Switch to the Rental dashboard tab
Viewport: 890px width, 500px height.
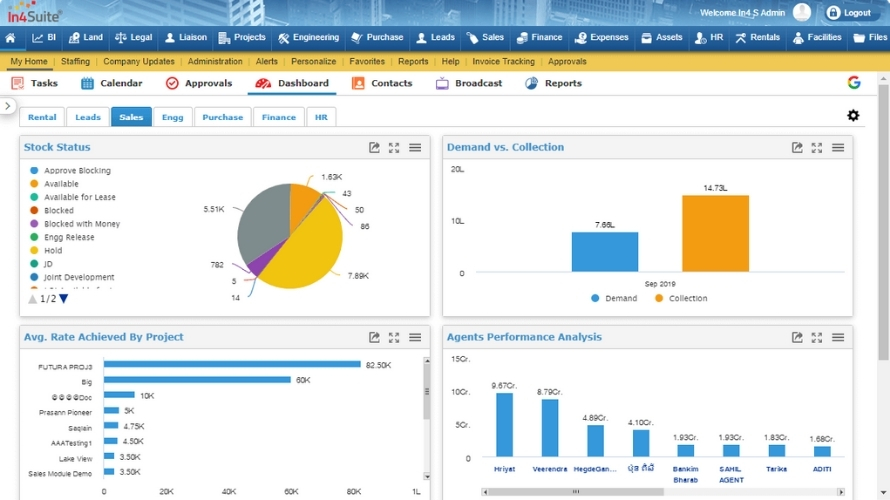coord(42,117)
